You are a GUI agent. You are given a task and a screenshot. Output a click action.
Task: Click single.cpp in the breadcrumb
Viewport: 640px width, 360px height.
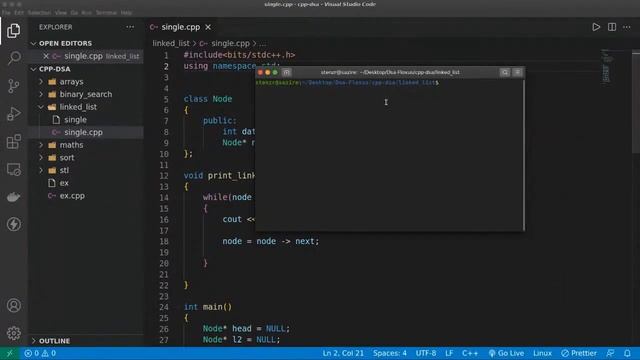[x=230, y=43]
